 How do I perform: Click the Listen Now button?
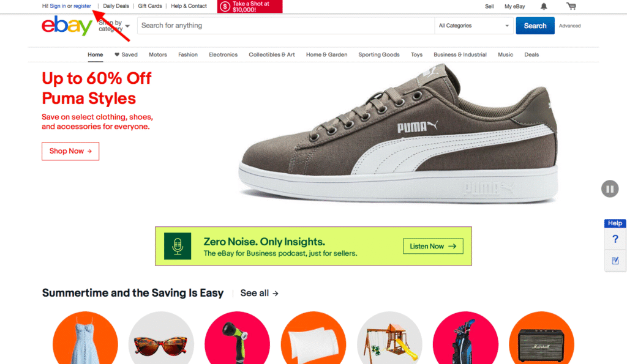(x=433, y=246)
